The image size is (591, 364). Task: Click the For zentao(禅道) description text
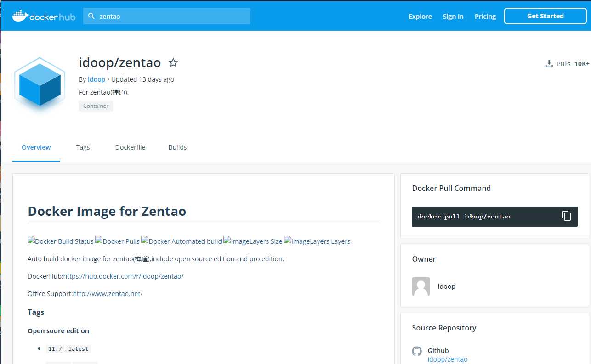[x=103, y=92]
